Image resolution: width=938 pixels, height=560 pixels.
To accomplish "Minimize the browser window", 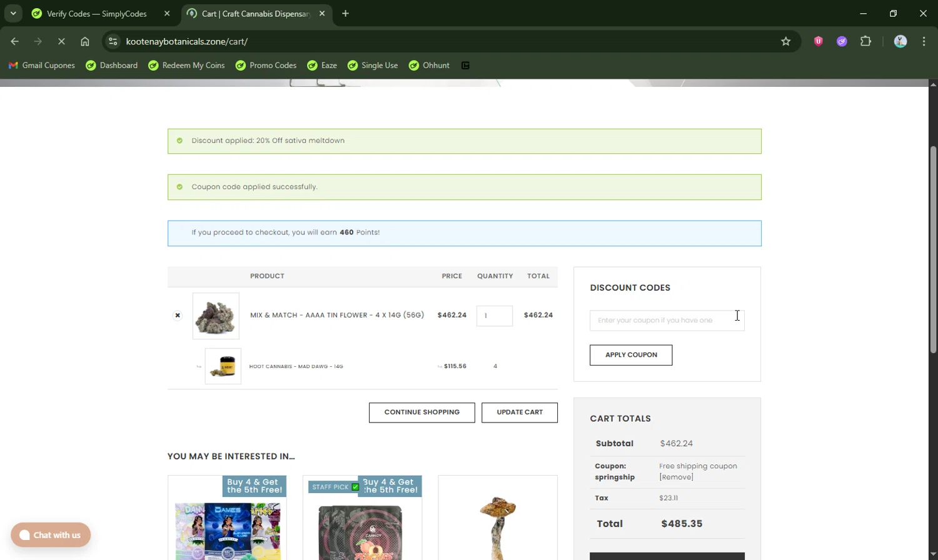I will click(864, 13).
